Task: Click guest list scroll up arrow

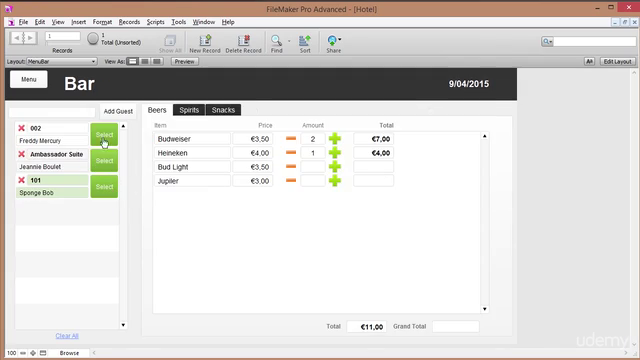Action: 123,126
